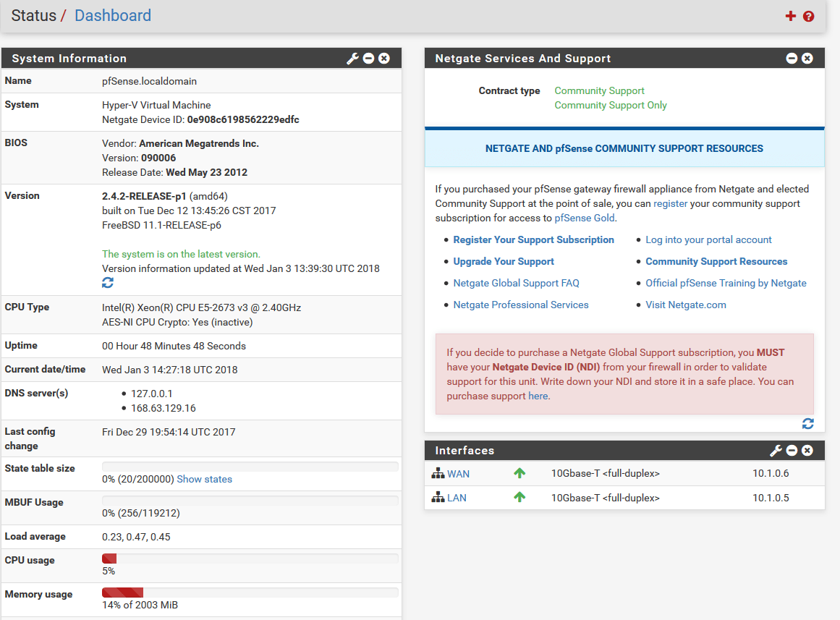
Task: Refresh Netgate support information icon
Action: click(808, 424)
